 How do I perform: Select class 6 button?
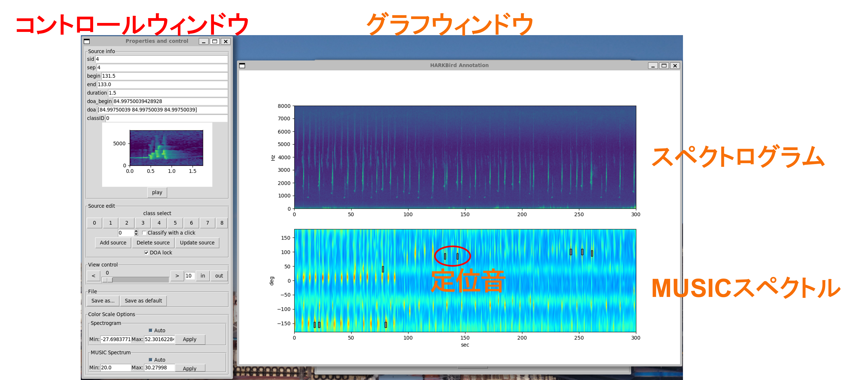[191, 223]
